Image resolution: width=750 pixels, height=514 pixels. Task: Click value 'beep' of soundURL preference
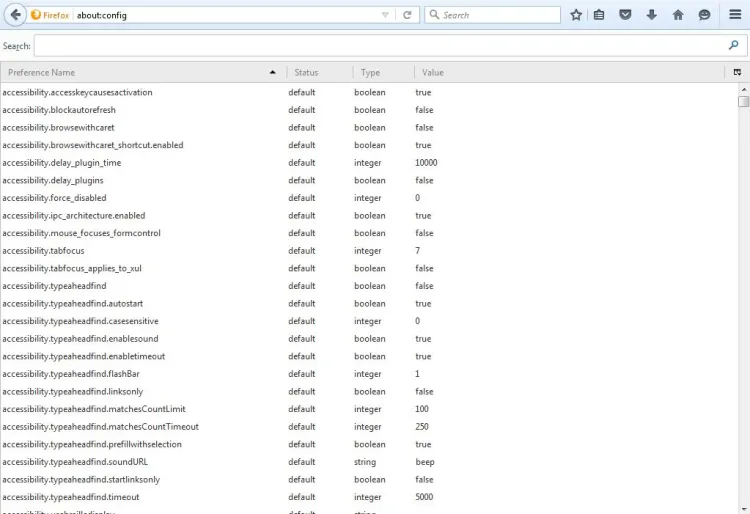coord(425,462)
